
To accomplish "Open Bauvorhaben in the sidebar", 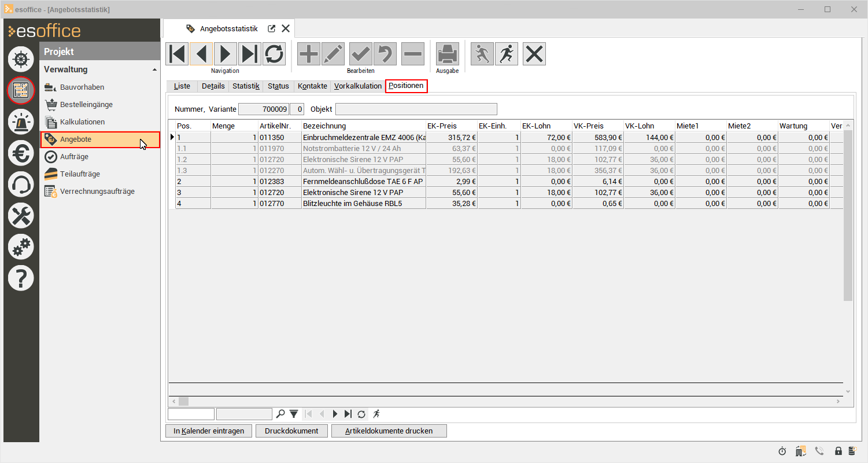I will pyautogui.click(x=82, y=87).
